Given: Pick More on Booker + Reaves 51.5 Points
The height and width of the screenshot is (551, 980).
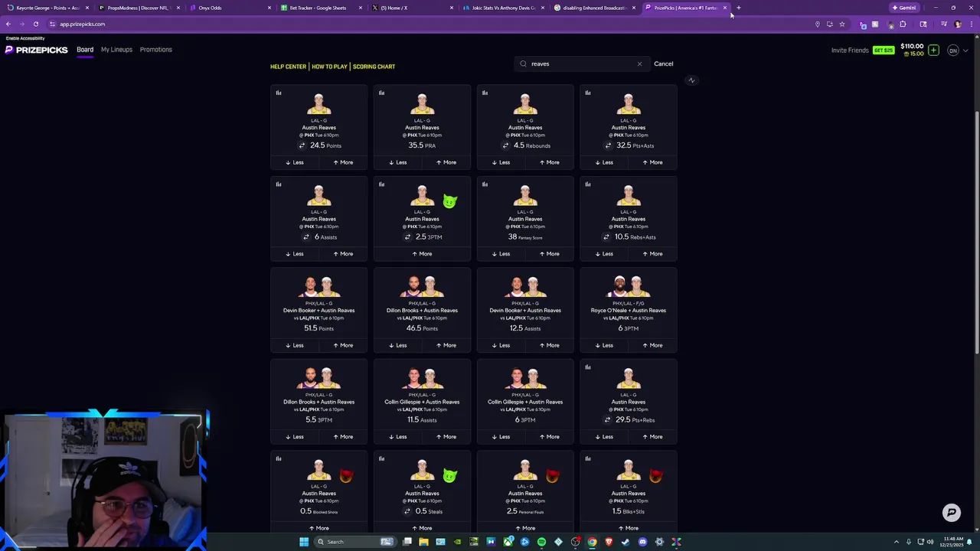Looking at the screenshot, I should [x=343, y=345].
